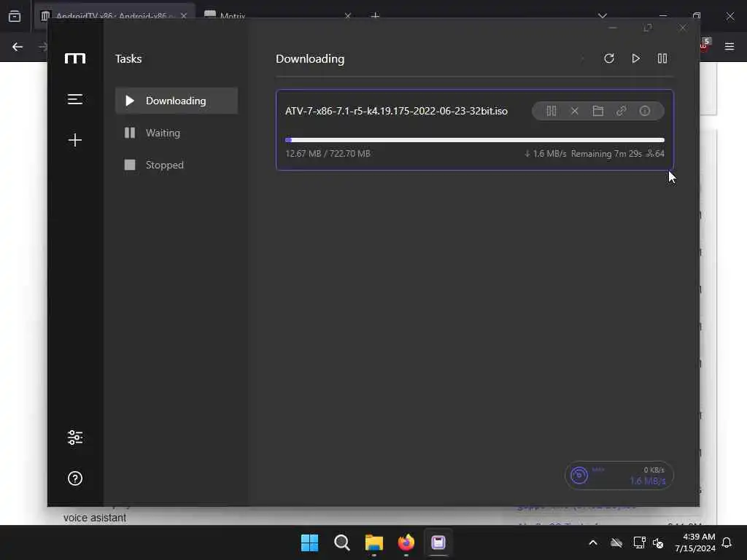Click the 12.67 MB / 722.70 MB text

tap(328, 153)
